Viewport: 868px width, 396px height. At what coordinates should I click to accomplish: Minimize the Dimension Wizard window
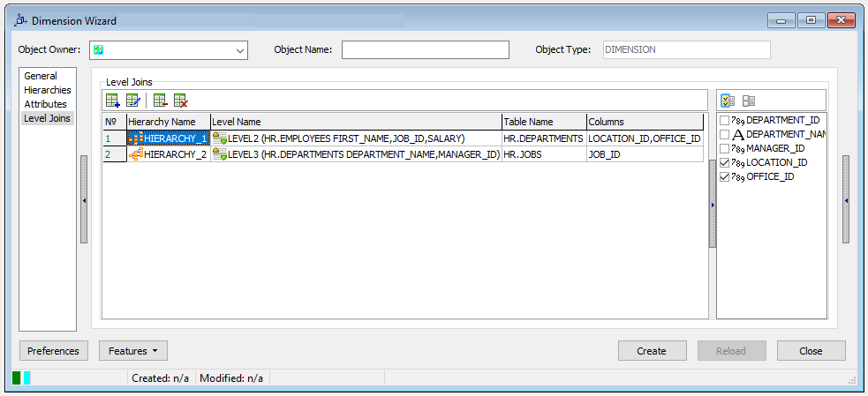coord(781,21)
